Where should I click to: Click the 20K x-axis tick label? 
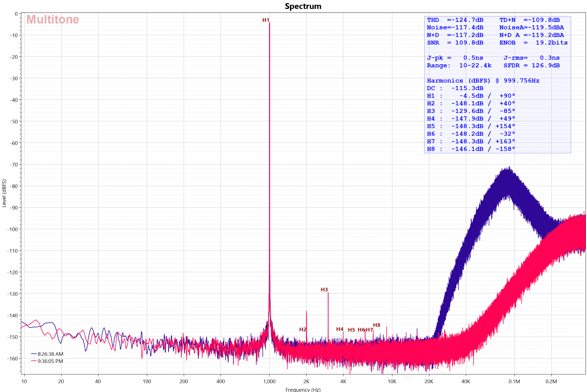click(429, 382)
